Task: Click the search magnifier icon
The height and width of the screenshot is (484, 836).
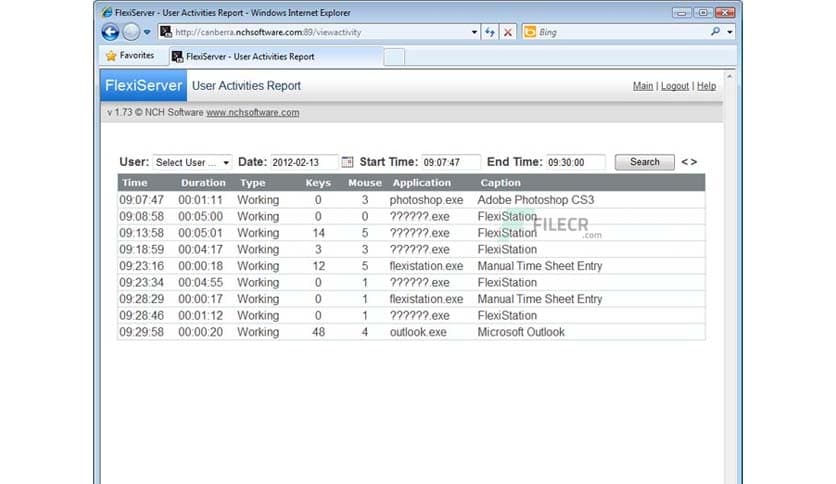Action: pos(716,32)
